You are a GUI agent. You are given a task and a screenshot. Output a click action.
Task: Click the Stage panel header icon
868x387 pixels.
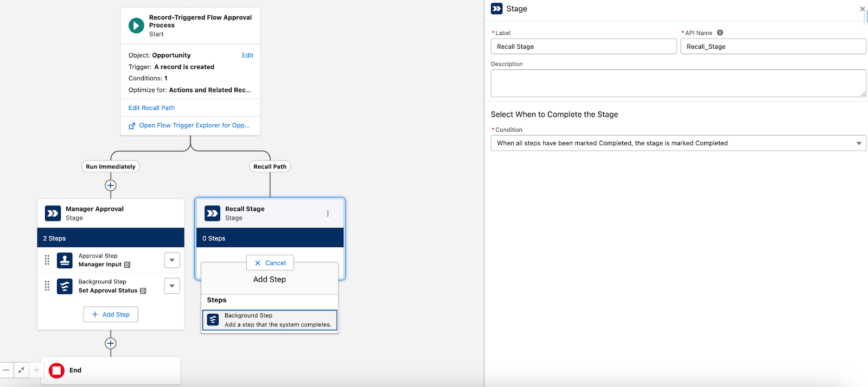point(496,9)
